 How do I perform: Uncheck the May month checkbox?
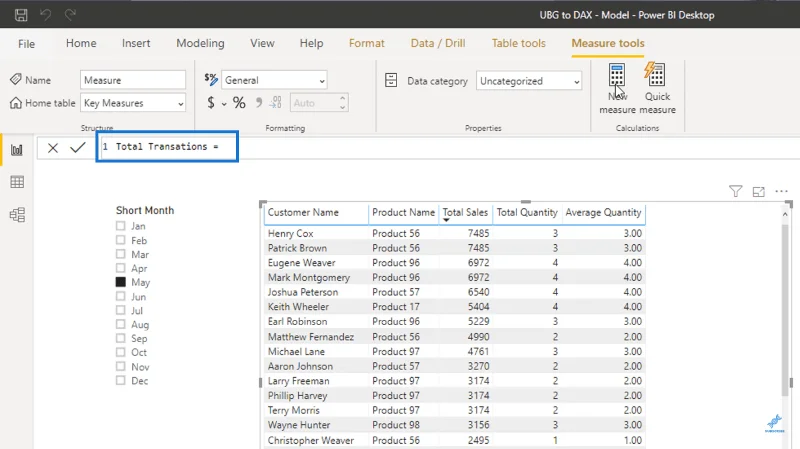coord(120,282)
